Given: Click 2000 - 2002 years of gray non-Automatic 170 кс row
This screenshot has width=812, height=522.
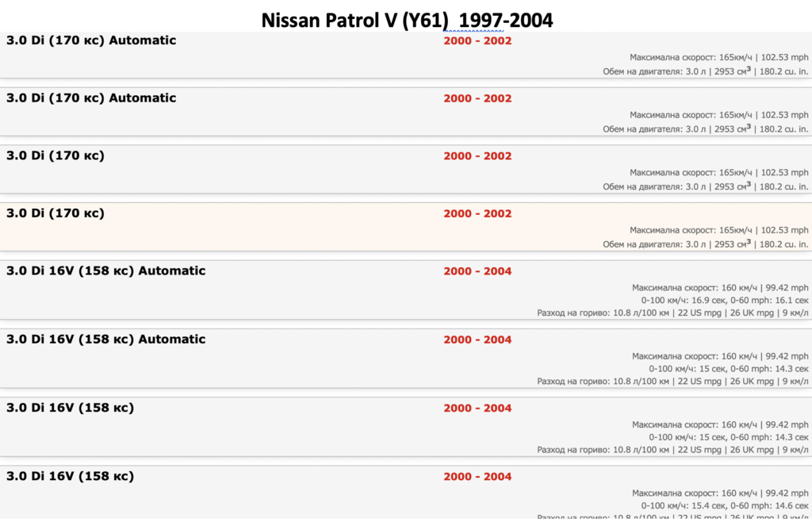Looking at the screenshot, I should [x=477, y=155].
